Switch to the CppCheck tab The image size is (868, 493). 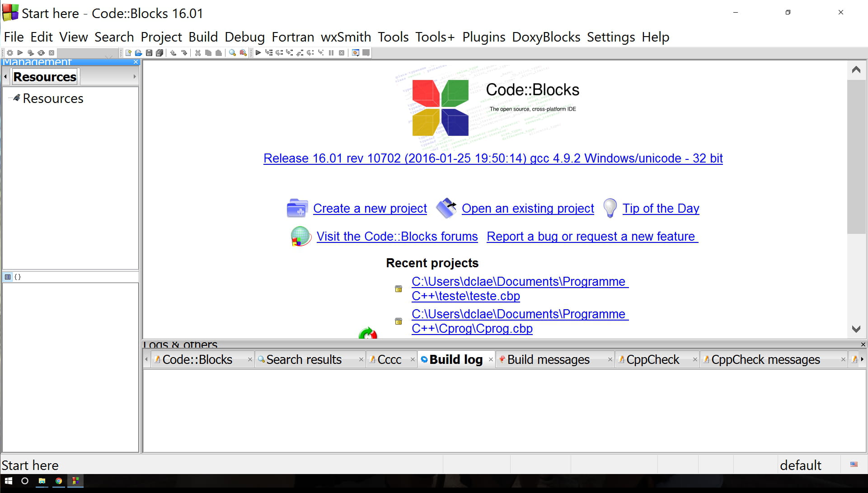tap(652, 359)
